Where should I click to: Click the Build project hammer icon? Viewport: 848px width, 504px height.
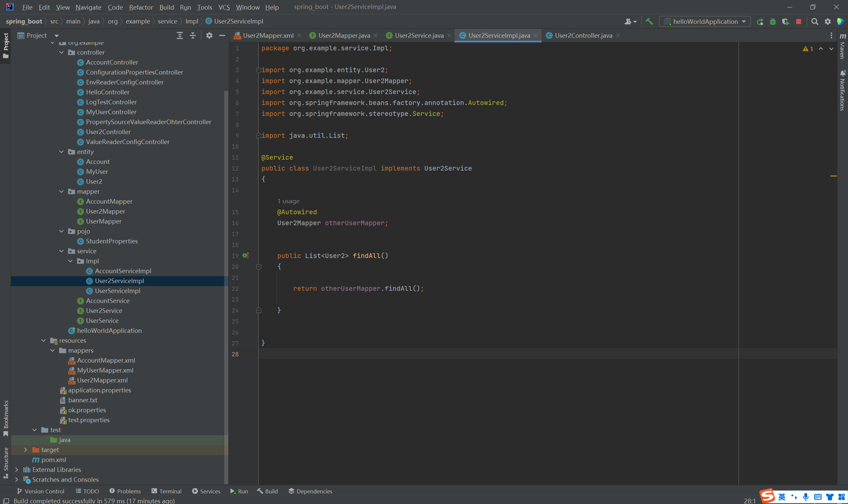(x=649, y=22)
